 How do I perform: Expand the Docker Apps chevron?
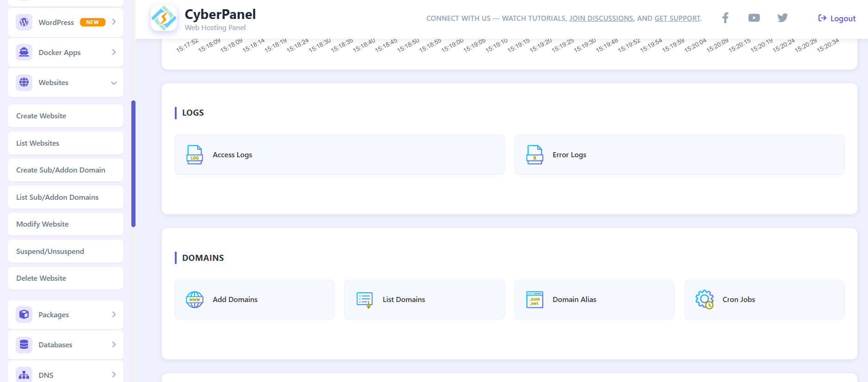click(x=114, y=52)
